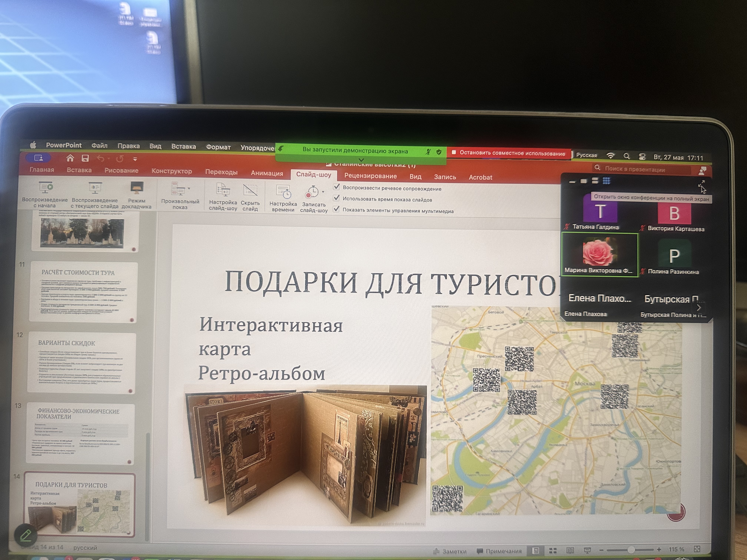Image resolution: width=747 pixels, height=560 pixels.
Task: Select slide 13 'Финансово-экономические показатели' thumbnail
Action: (x=80, y=434)
